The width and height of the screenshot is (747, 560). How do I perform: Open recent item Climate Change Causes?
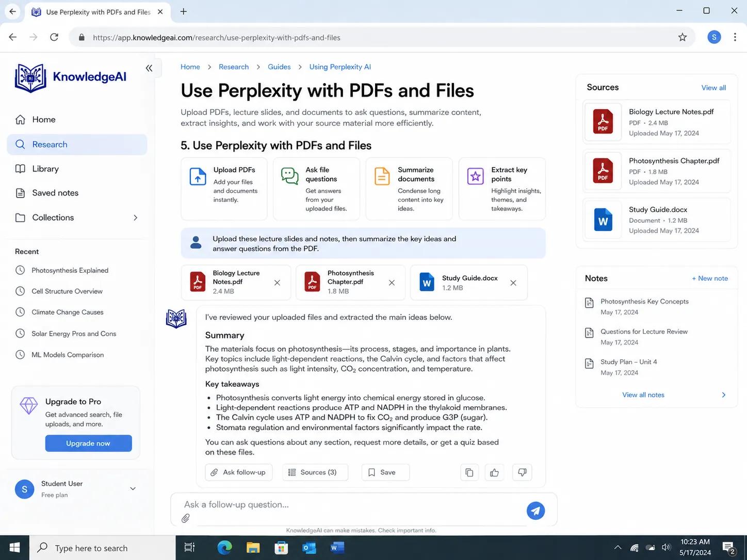coord(68,312)
